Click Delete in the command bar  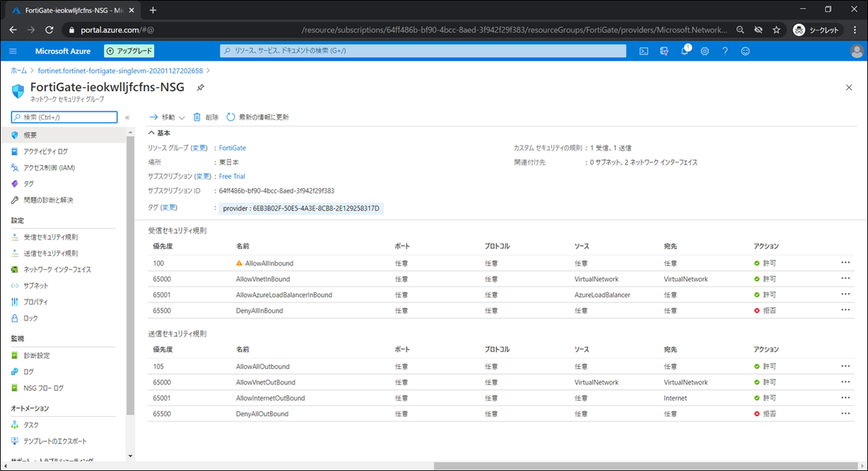tap(205, 117)
